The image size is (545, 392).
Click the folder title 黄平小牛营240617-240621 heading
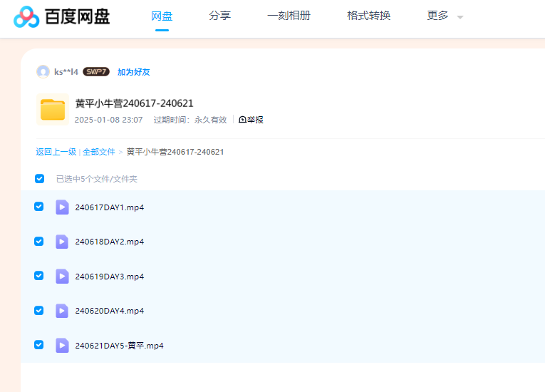click(134, 103)
